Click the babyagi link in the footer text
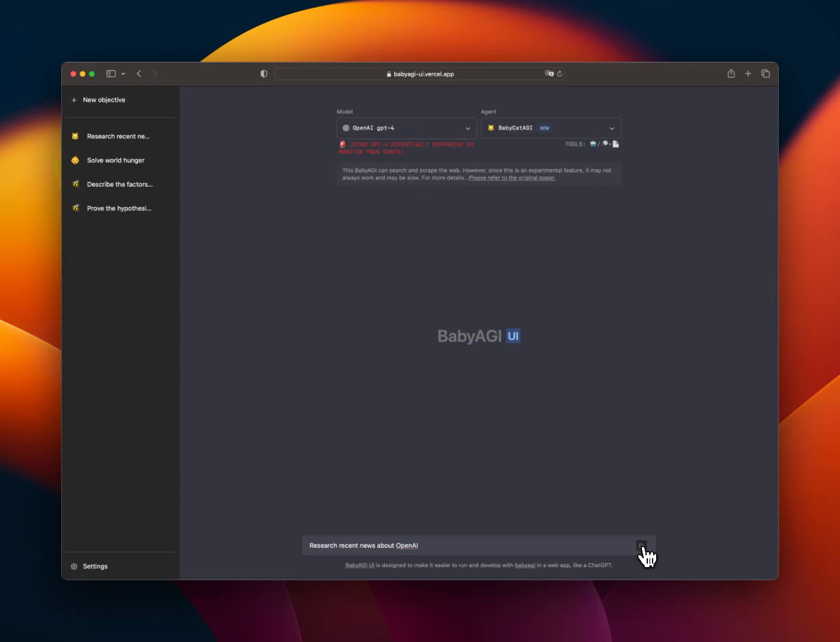Image resolution: width=840 pixels, height=642 pixels. click(525, 565)
